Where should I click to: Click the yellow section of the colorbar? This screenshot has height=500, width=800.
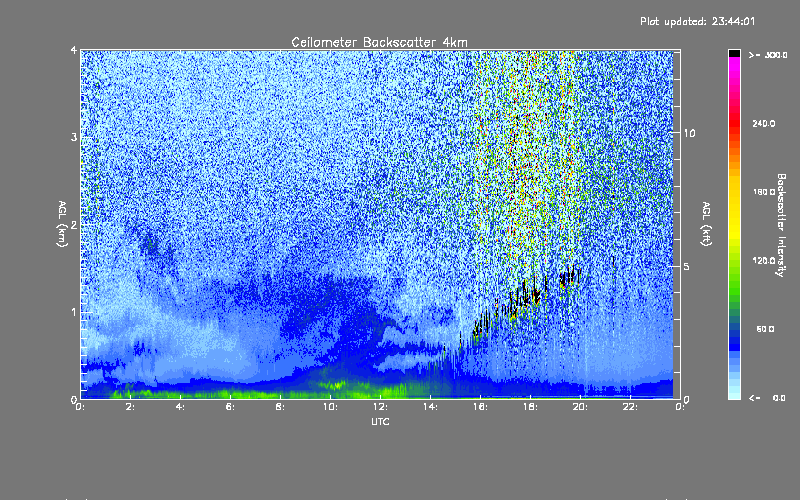(x=734, y=212)
